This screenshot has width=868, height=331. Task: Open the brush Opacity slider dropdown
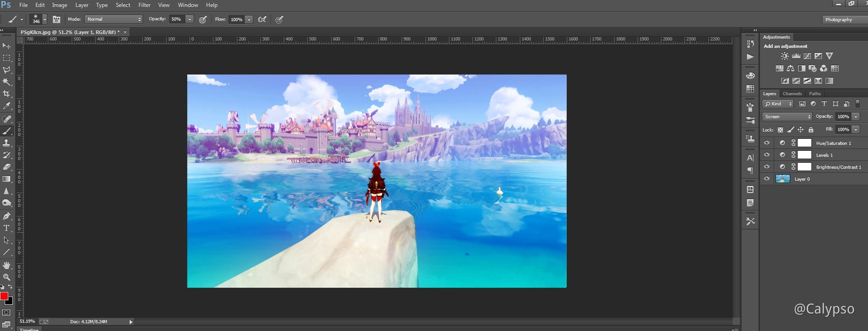pos(190,19)
